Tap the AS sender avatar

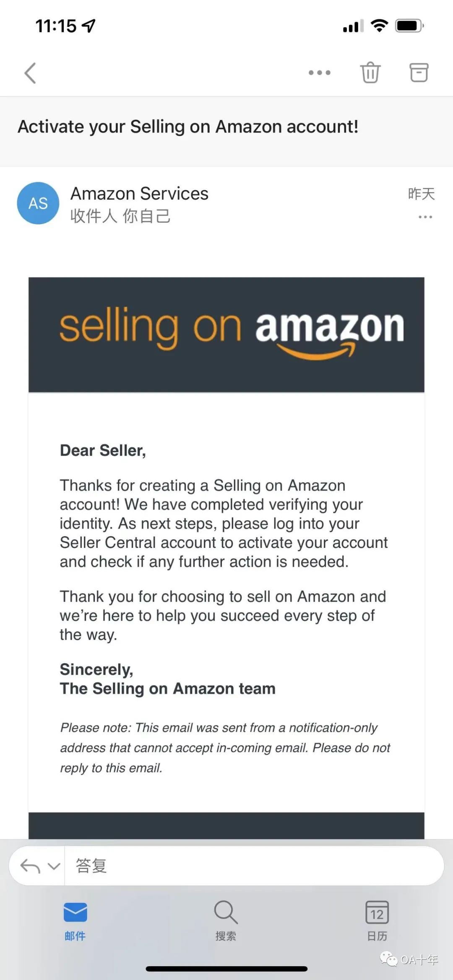38,203
